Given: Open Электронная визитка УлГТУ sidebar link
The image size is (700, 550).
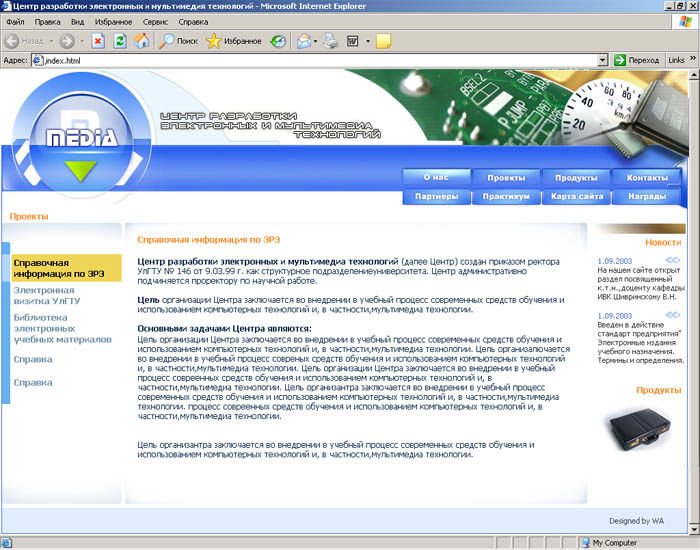Looking at the screenshot, I should pos(47,296).
